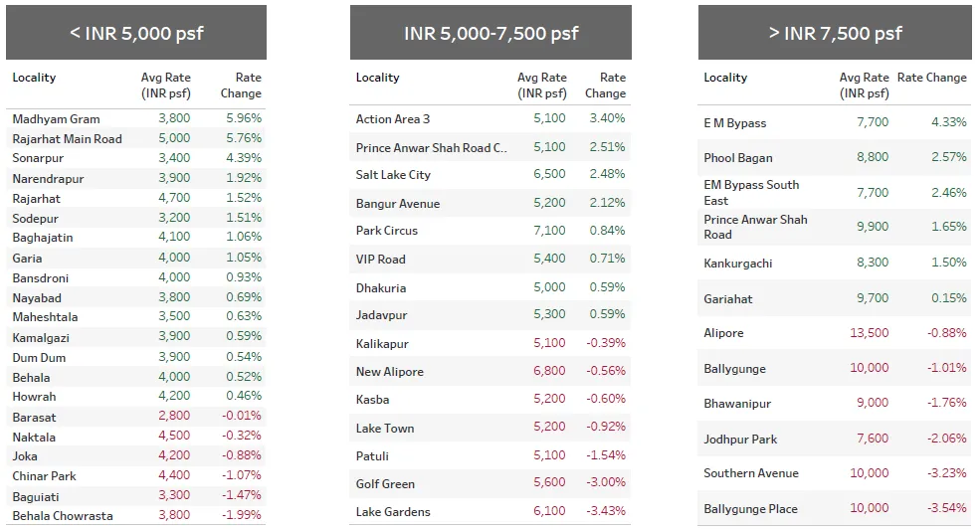Click the New Alipore locality name

coord(390,372)
